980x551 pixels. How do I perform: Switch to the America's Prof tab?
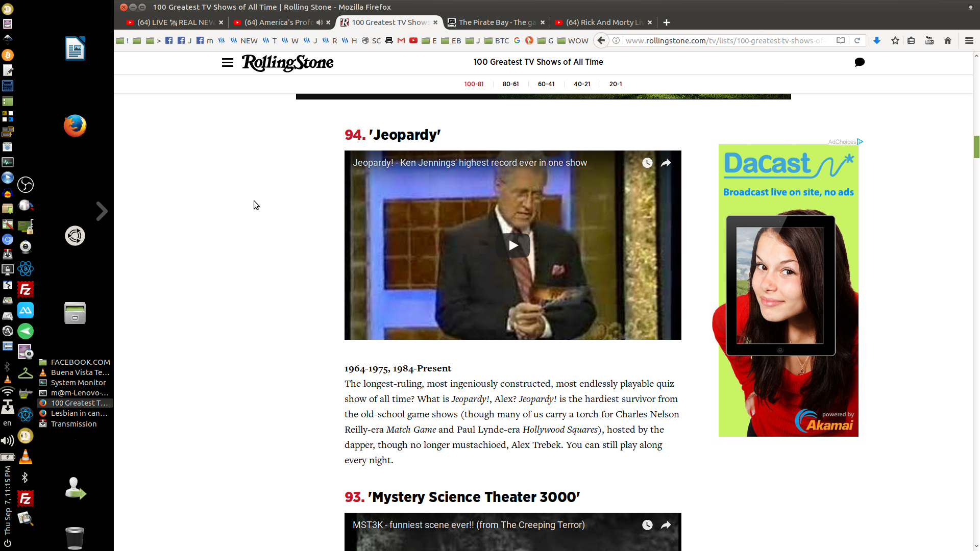tap(278, 22)
